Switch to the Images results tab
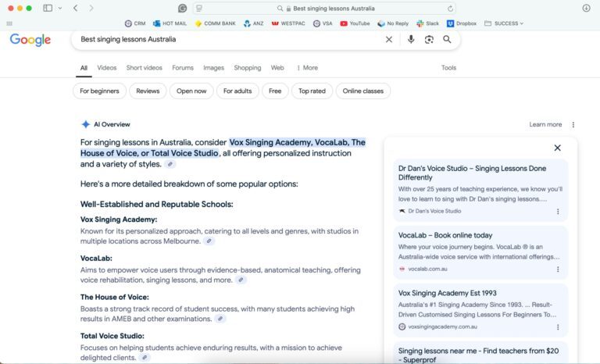600x364 pixels. coord(213,68)
